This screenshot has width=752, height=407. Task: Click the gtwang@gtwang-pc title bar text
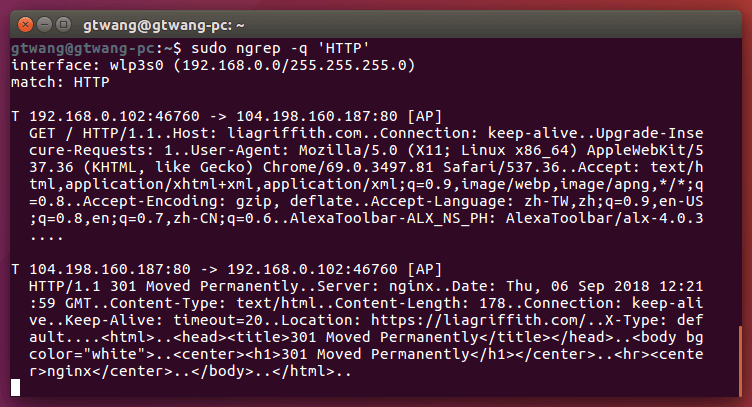(x=375, y=20)
